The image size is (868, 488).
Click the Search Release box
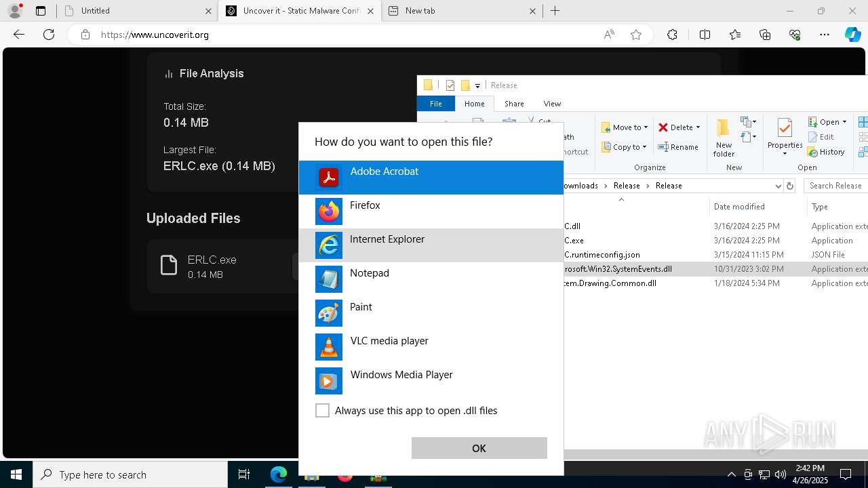[835, 186]
